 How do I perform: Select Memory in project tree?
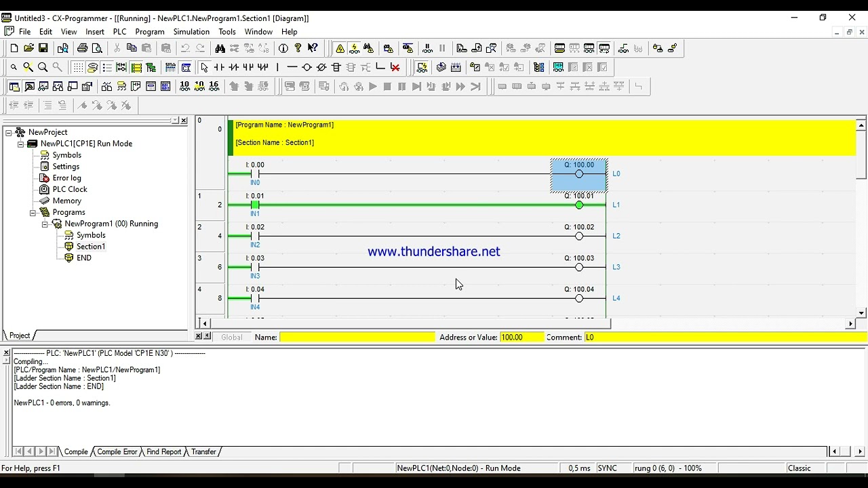coord(67,201)
